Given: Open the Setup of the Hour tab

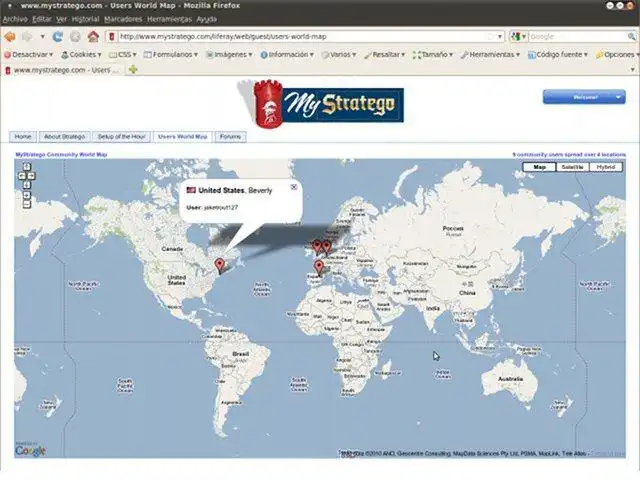Looking at the screenshot, I should point(121,137).
